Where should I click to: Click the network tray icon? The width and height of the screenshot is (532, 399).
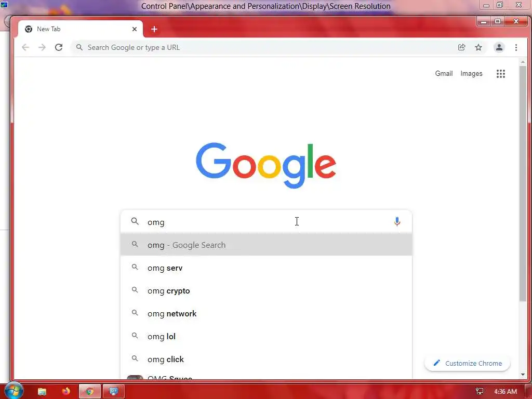pos(480,392)
